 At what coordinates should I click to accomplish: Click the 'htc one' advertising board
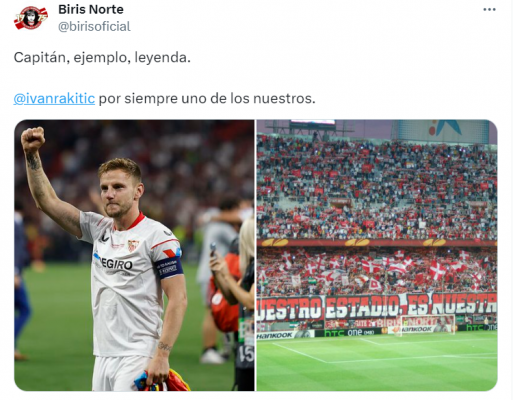[349, 332]
